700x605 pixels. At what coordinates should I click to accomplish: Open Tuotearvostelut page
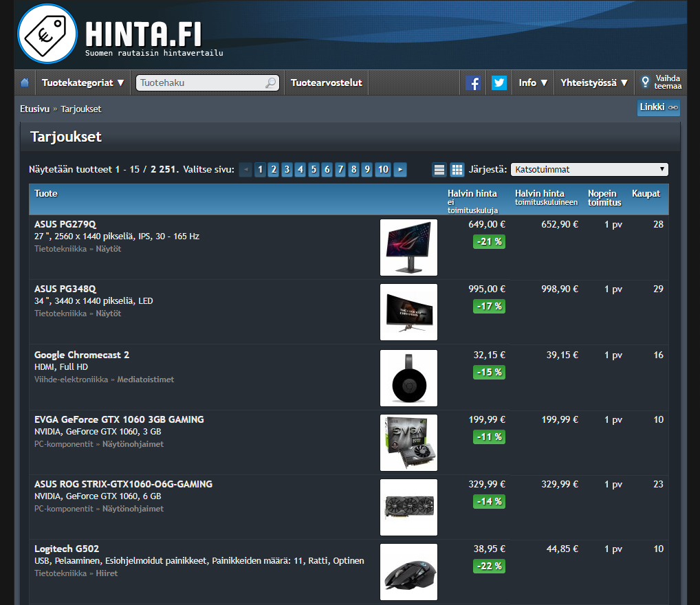(x=327, y=82)
